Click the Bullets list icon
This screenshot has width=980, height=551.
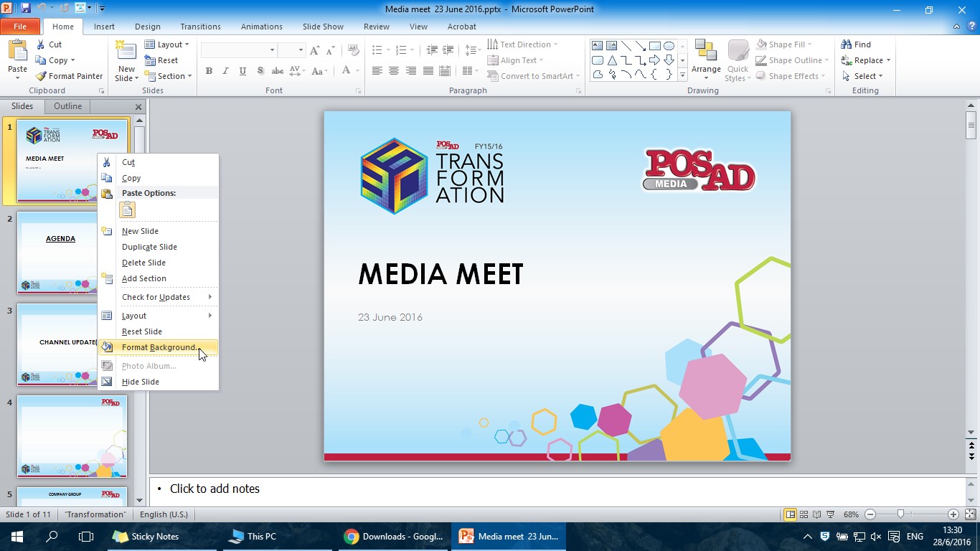[377, 50]
